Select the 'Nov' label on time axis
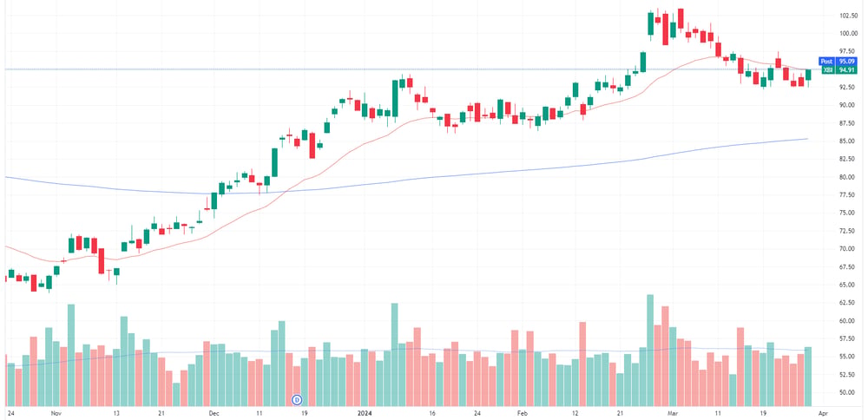 tap(56, 413)
